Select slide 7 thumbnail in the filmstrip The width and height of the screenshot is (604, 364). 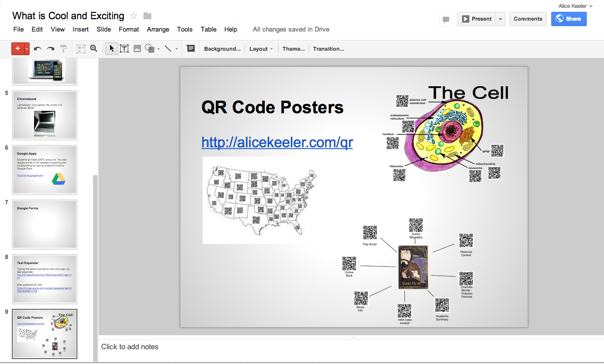[44, 225]
